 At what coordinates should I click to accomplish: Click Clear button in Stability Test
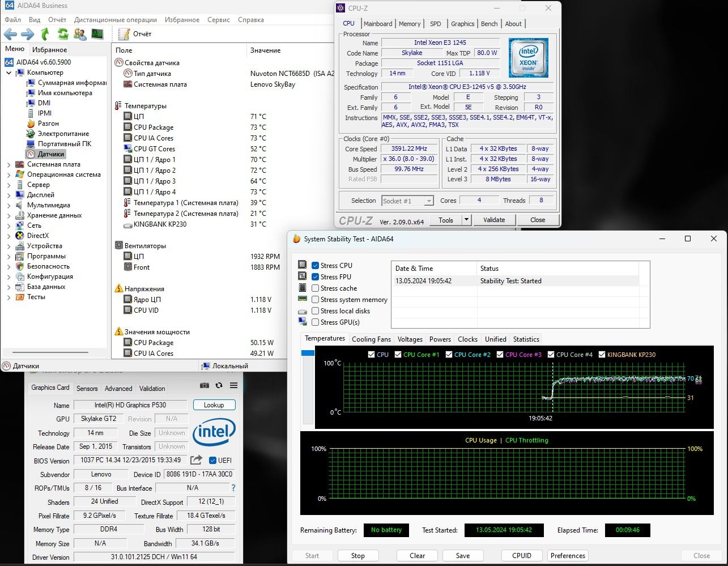tap(418, 555)
